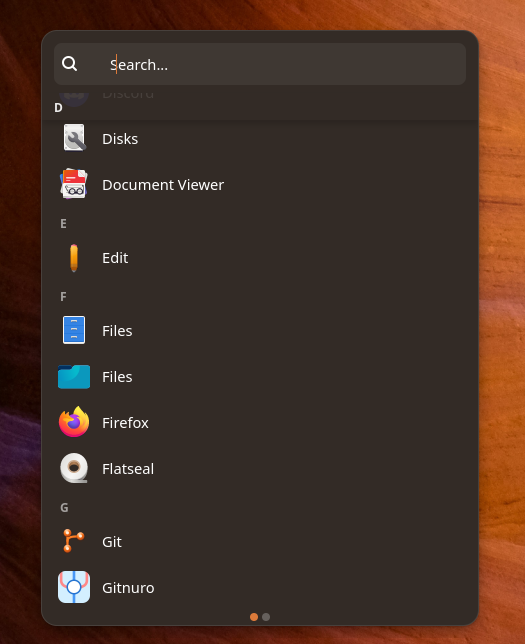Open Files with the teal folder icon
Image resolution: width=525 pixels, height=644 pixels.
(74, 377)
